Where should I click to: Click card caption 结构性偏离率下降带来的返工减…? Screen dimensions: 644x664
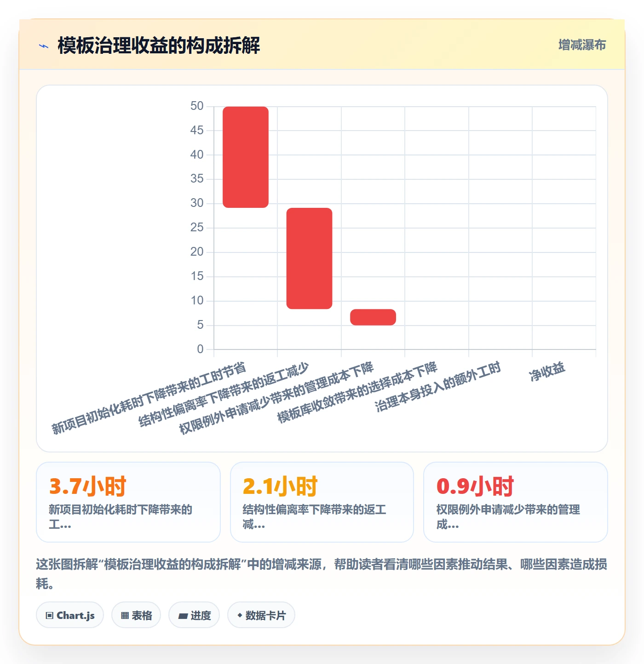(314, 517)
